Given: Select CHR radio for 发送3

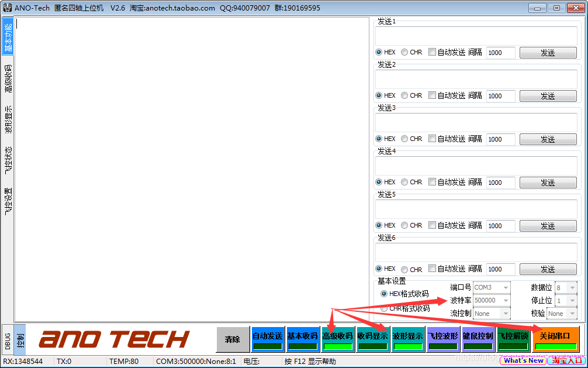Looking at the screenshot, I should [x=404, y=139].
